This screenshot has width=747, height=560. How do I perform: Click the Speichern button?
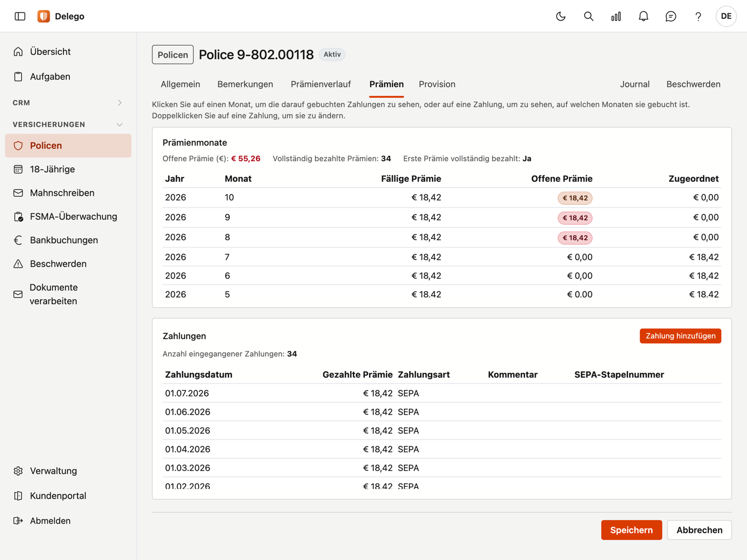click(631, 530)
